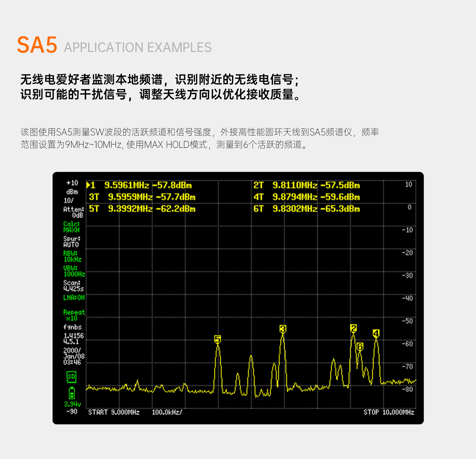This screenshot has width=476, height=459.
Task: Click the START 9.000MHz label
Action: point(114,412)
